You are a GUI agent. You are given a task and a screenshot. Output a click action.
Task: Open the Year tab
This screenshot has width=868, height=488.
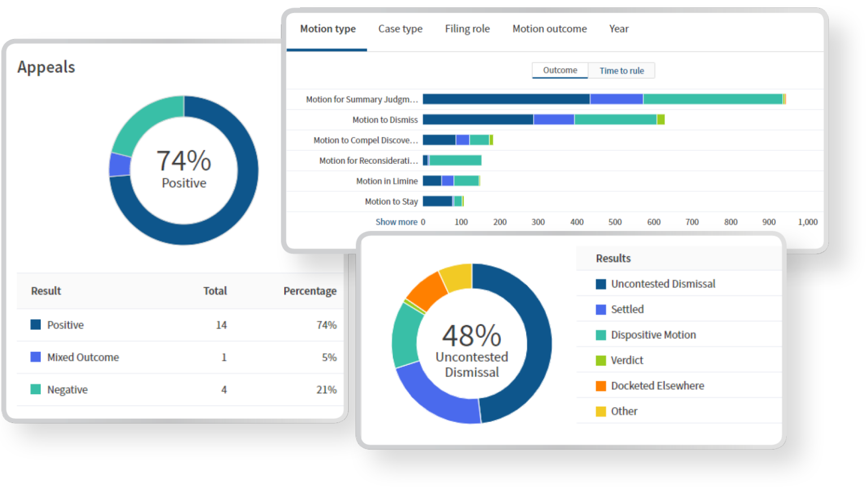619,29
